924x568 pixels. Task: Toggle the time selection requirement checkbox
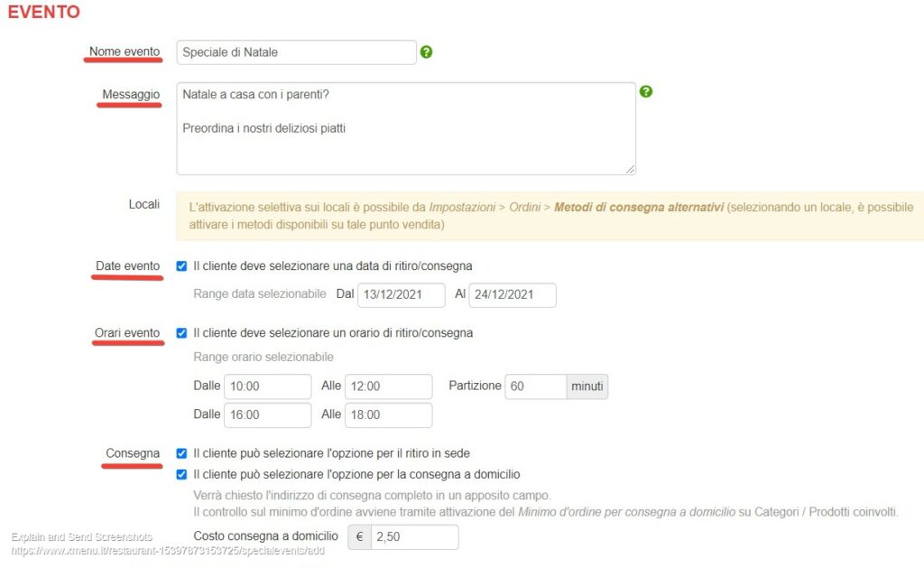click(x=181, y=333)
